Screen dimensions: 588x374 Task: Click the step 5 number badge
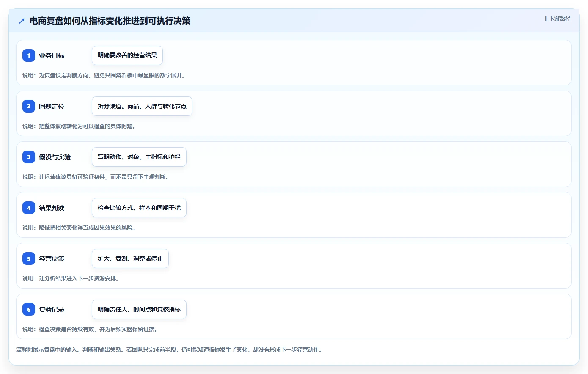pos(29,258)
